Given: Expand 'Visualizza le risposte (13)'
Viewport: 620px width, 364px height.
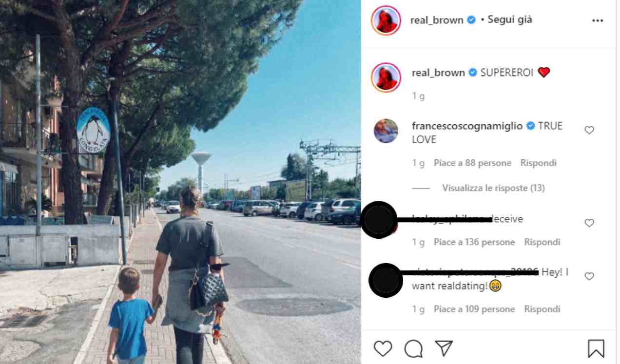Looking at the screenshot, I should [493, 188].
